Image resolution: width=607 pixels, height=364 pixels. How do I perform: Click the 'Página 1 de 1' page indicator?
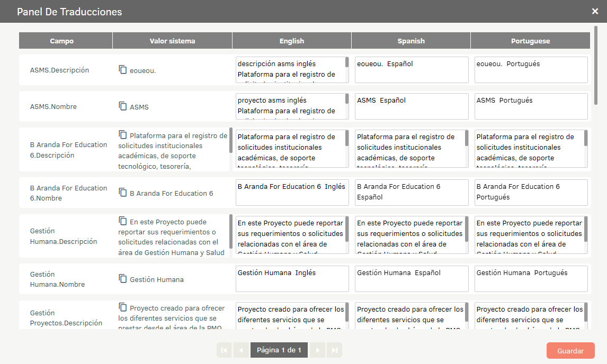tap(279, 350)
